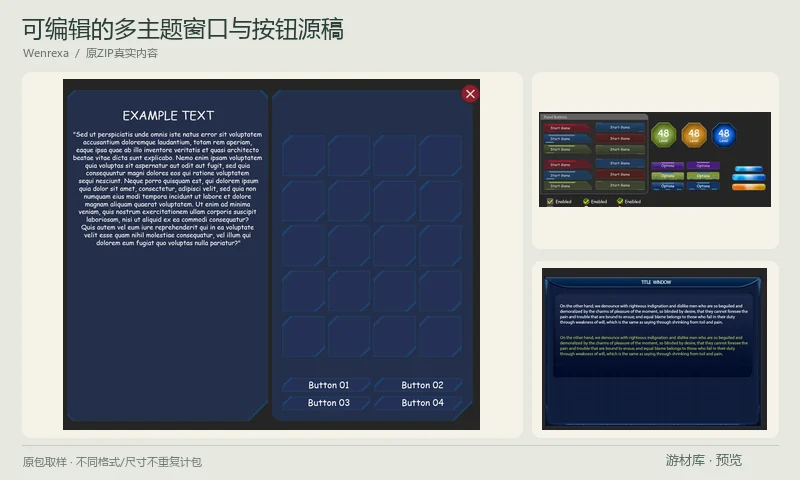Select the green level 48 octagon badge
The width and height of the screenshot is (800, 480).
(x=663, y=135)
